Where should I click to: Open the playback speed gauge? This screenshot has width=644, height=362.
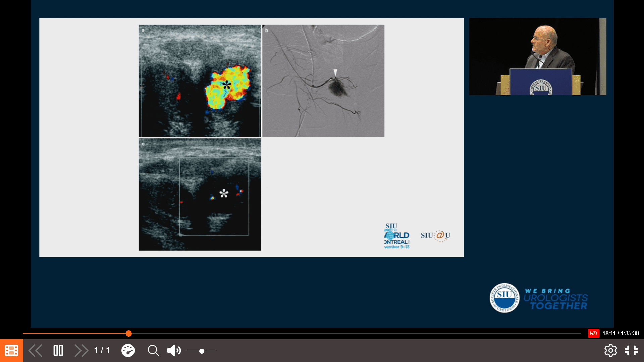click(x=128, y=351)
